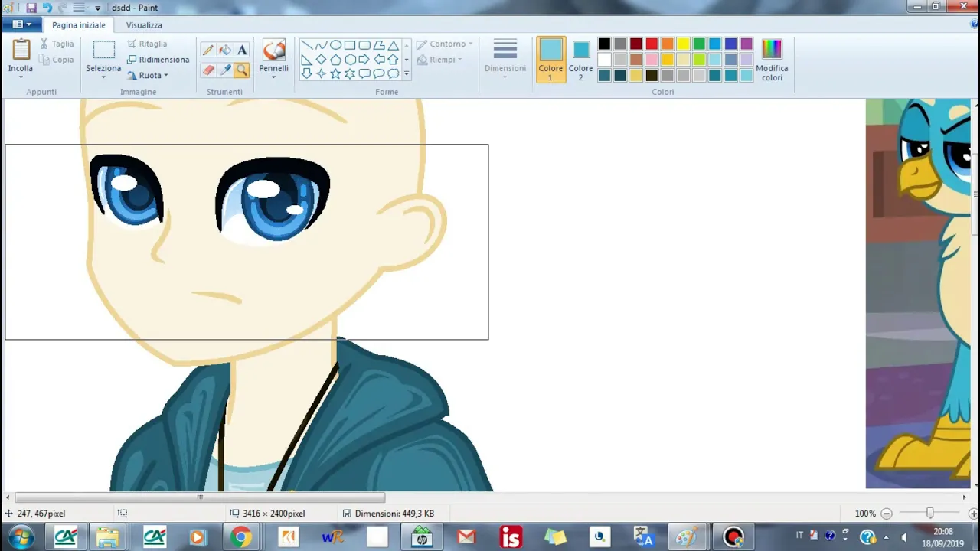Choose the Six-point star shape
Screen dimensions: 980x551
click(350, 73)
